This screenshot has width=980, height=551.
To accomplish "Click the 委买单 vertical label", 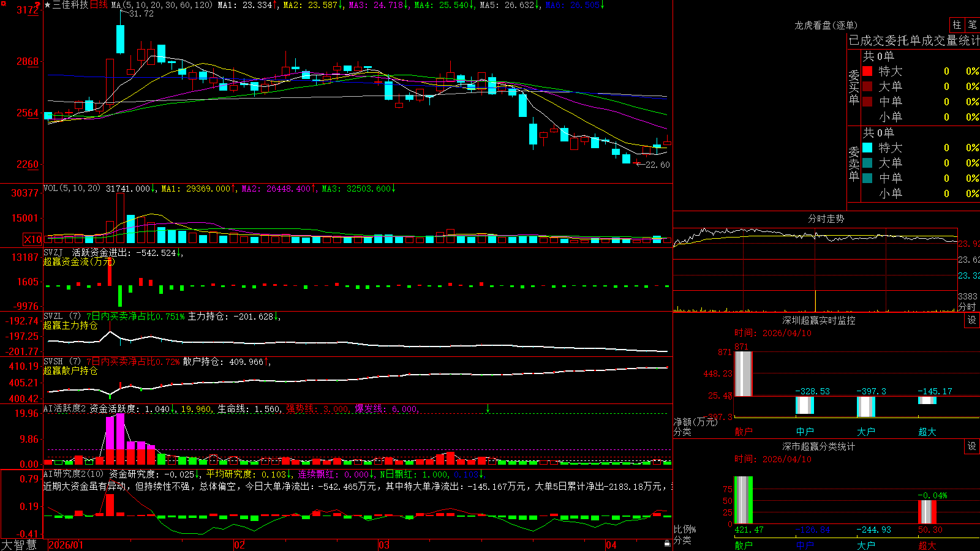I will coord(854,86).
